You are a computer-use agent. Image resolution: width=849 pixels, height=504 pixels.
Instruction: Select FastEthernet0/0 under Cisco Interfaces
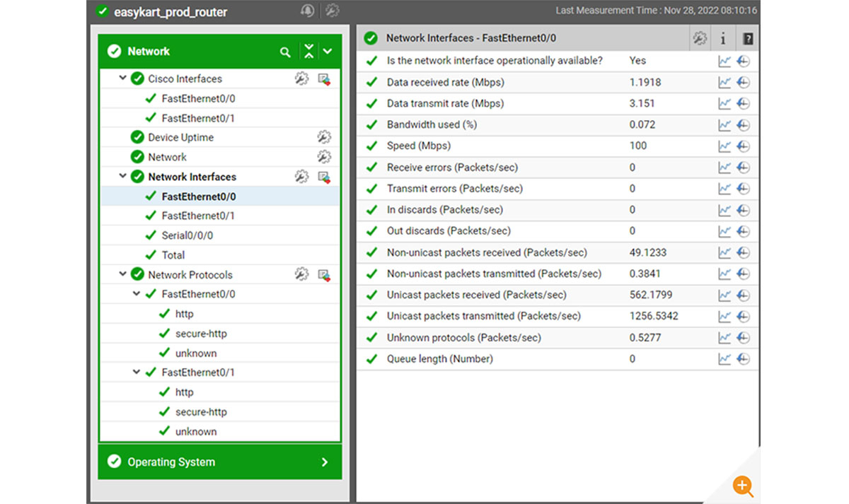coord(198,99)
